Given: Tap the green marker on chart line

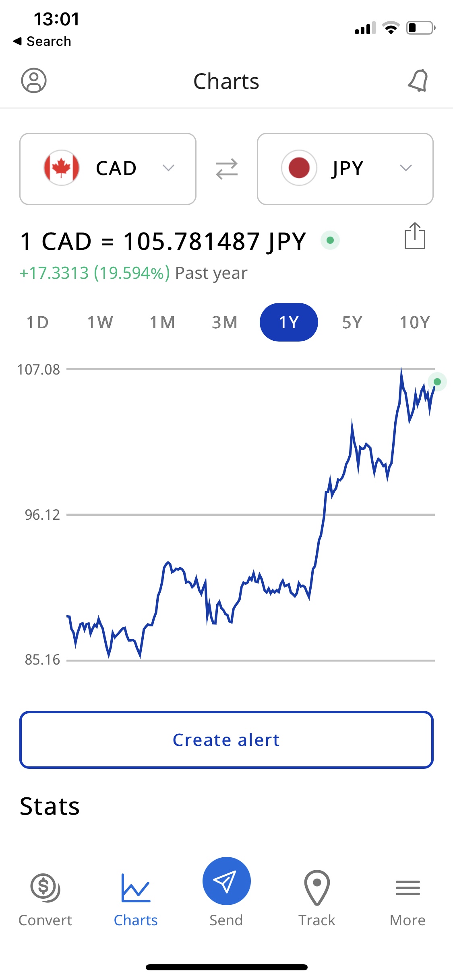Looking at the screenshot, I should [437, 381].
